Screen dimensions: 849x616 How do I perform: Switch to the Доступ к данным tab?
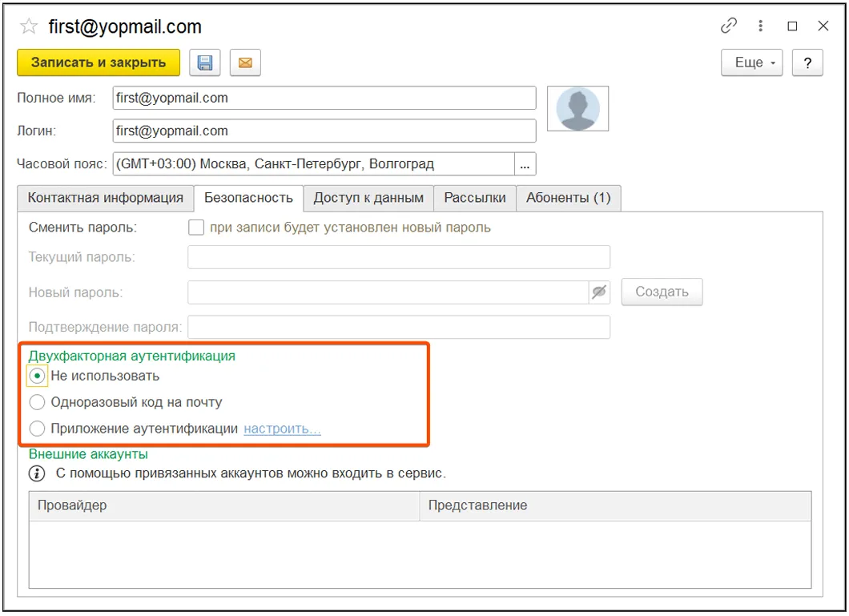click(368, 198)
